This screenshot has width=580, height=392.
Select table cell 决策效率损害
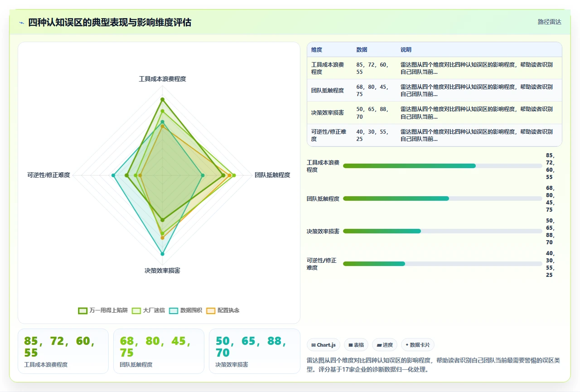point(329,112)
